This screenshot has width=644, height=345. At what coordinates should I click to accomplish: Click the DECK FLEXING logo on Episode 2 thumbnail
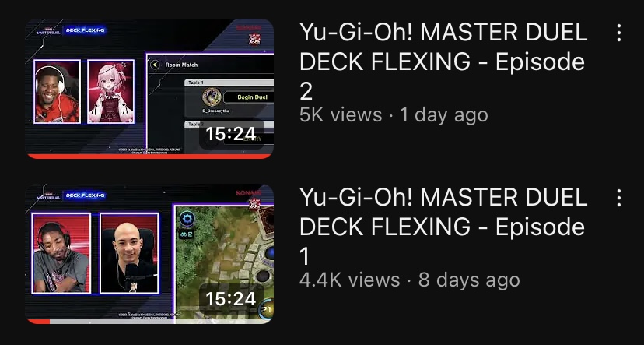point(85,30)
